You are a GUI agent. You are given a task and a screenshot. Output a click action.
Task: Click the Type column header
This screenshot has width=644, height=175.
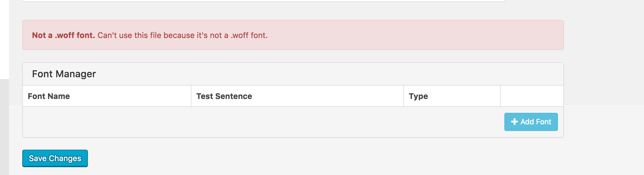click(x=418, y=96)
